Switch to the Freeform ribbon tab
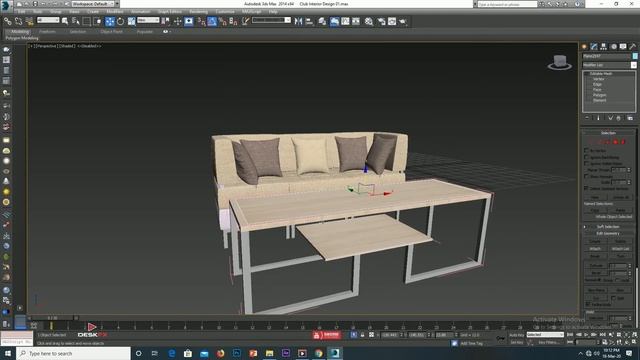 click(x=47, y=31)
